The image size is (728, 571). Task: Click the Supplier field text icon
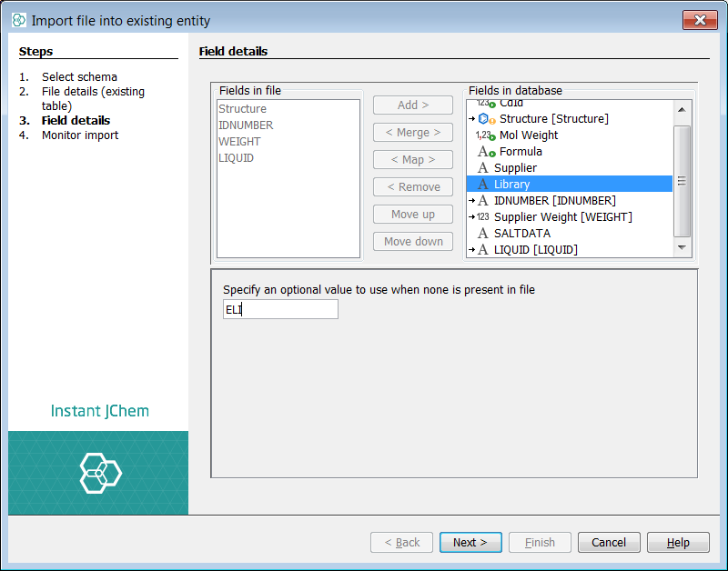coord(482,168)
